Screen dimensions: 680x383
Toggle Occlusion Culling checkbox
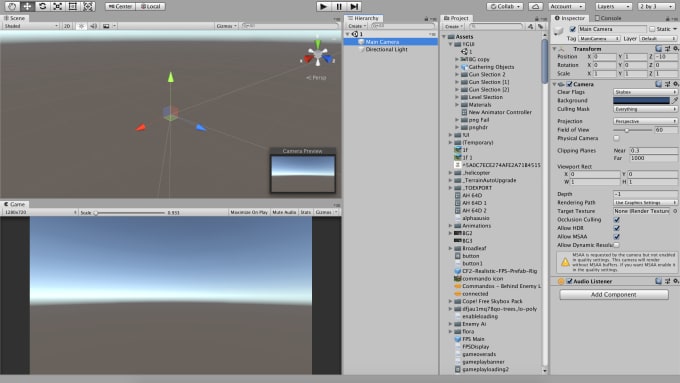[616, 219]
